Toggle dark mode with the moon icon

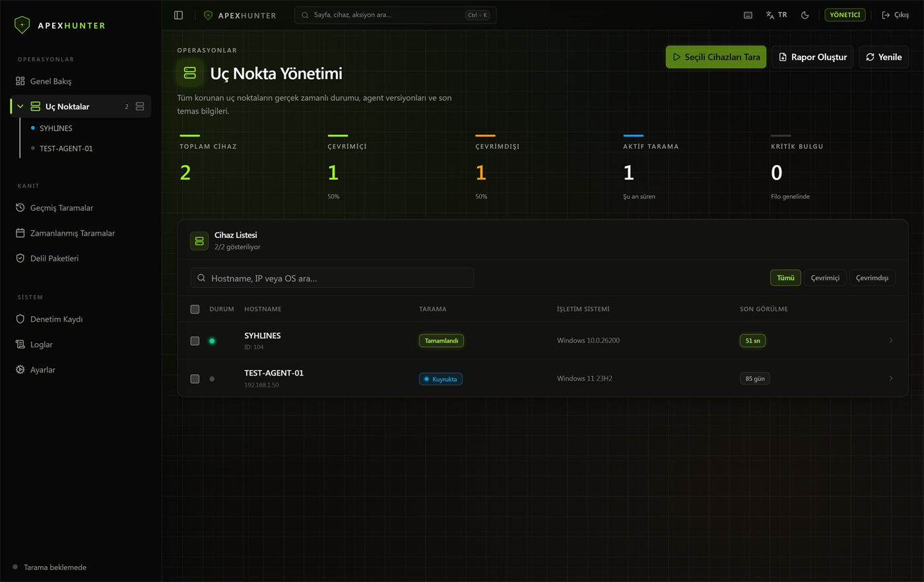[x=805, y=15]
